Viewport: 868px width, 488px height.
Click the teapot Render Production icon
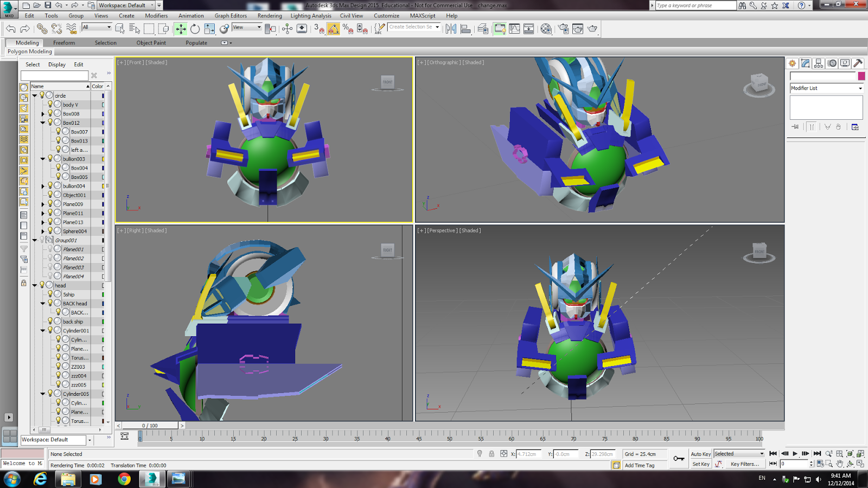592,29
